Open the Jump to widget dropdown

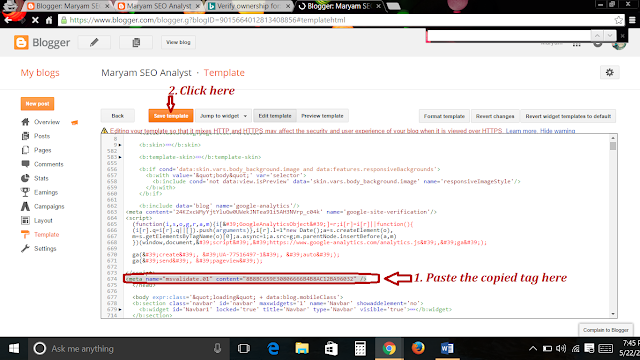pos(223,116)
